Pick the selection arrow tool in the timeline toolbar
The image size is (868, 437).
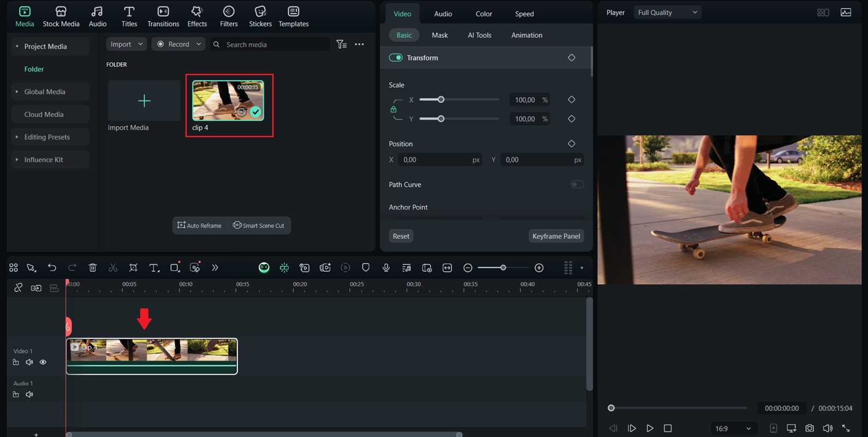(31, 268)
